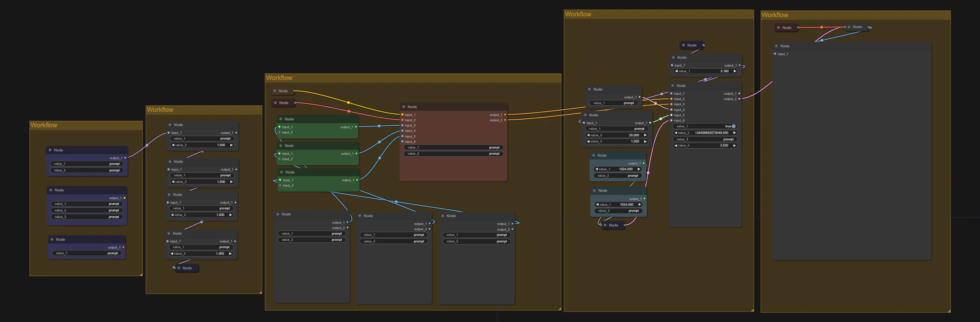Click input_4 port of true-toggle node
Image resolution: width=980 pixels, height=322 pixels.
671,109
